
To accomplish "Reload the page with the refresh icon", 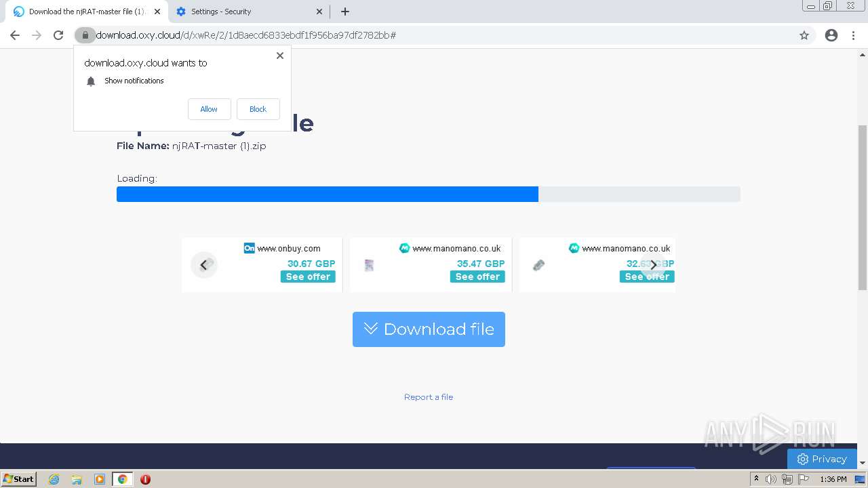I will 58,35.
